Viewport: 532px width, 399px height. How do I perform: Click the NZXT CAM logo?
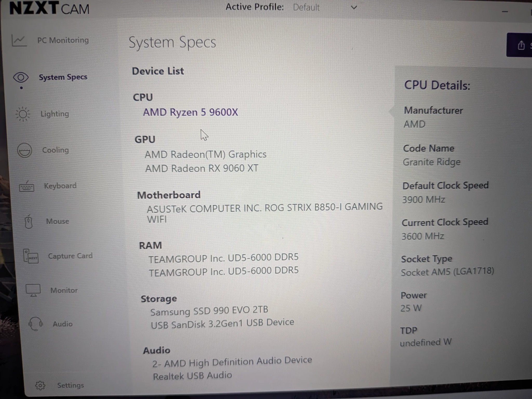(x=49, y=8)
